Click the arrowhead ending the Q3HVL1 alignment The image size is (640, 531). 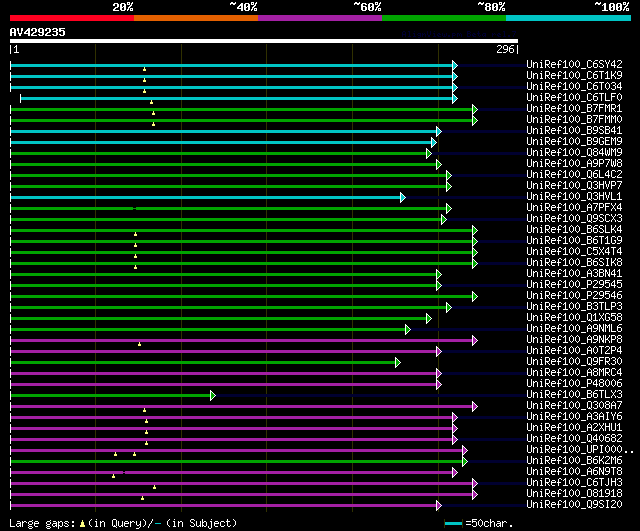click(402, 198)
